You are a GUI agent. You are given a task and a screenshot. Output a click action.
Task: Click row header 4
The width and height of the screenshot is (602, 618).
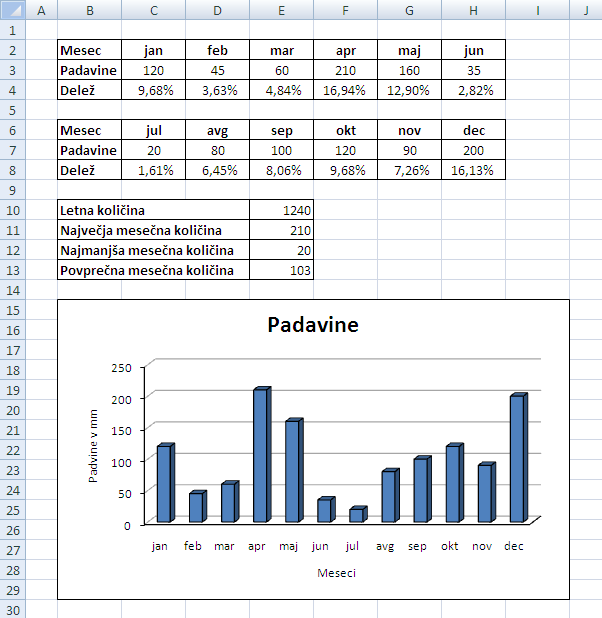point(13,90)
